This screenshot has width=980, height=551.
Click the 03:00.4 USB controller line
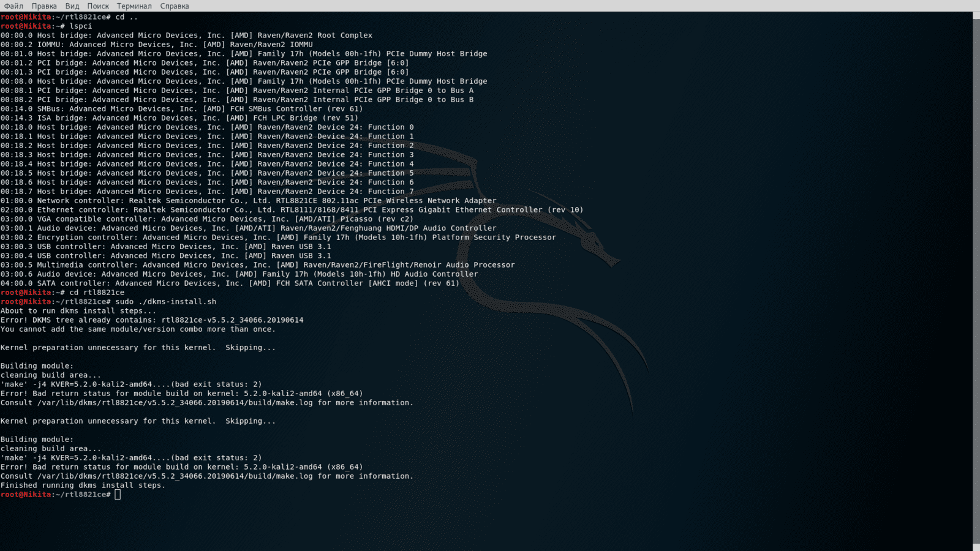coord(165,256)
